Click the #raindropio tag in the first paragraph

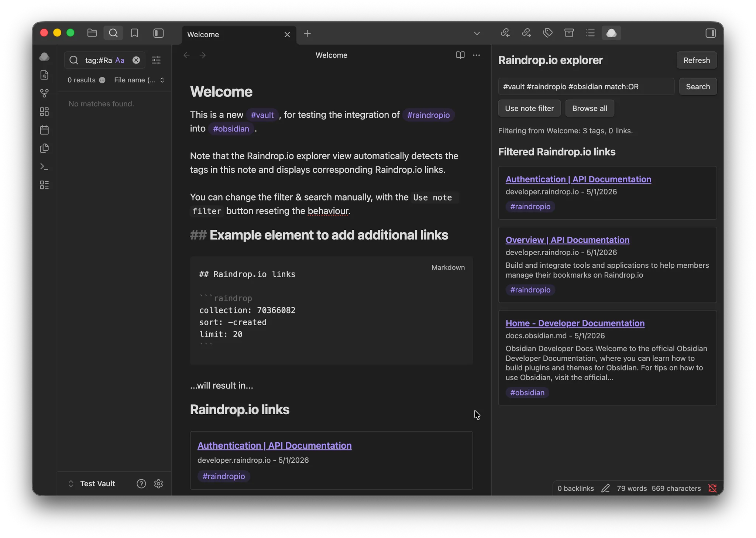tap(428, 115)
